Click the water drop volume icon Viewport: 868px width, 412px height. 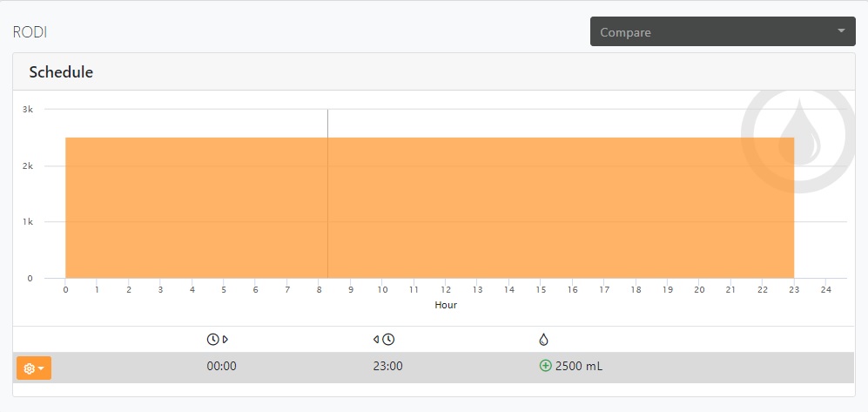tap(543, 340)
